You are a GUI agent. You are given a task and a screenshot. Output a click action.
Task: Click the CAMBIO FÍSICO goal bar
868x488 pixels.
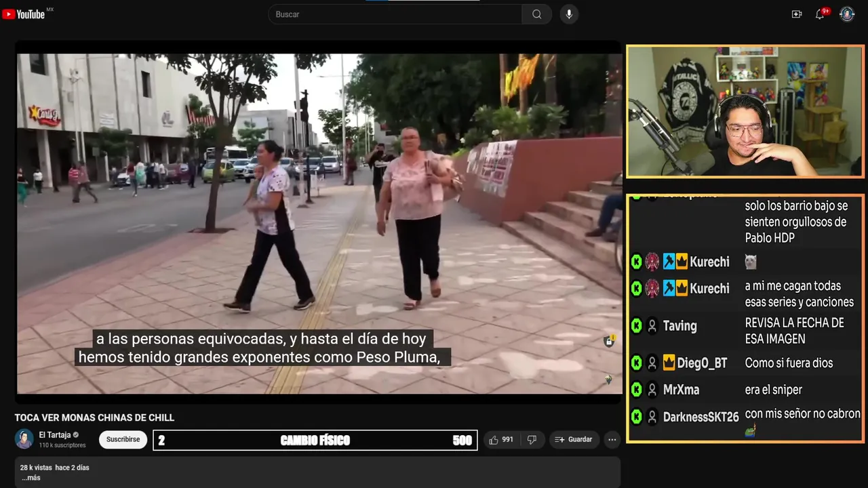click(315, 440)
